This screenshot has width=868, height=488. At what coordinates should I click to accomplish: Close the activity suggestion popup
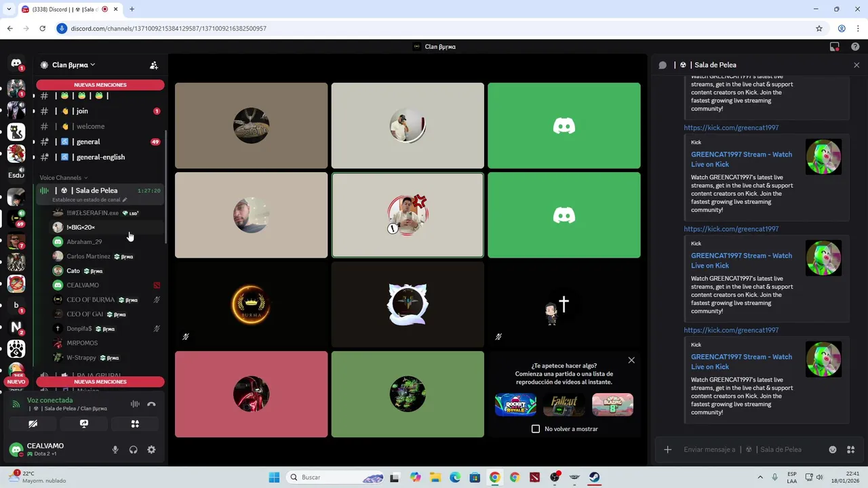631,360
